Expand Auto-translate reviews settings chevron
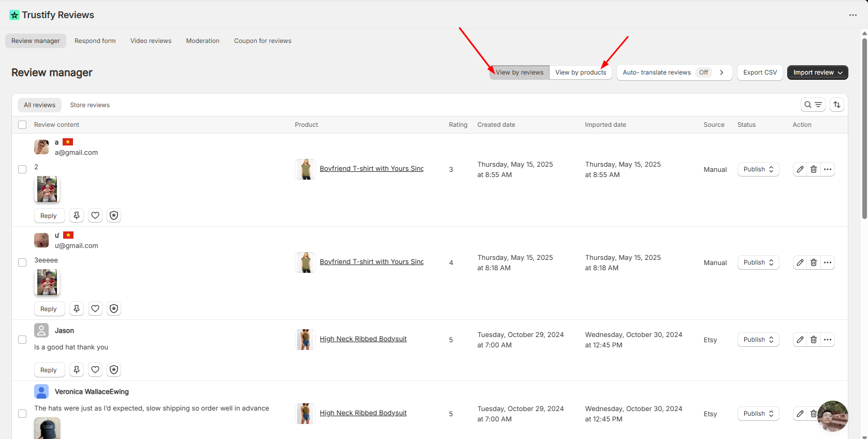 coord(722,72)
